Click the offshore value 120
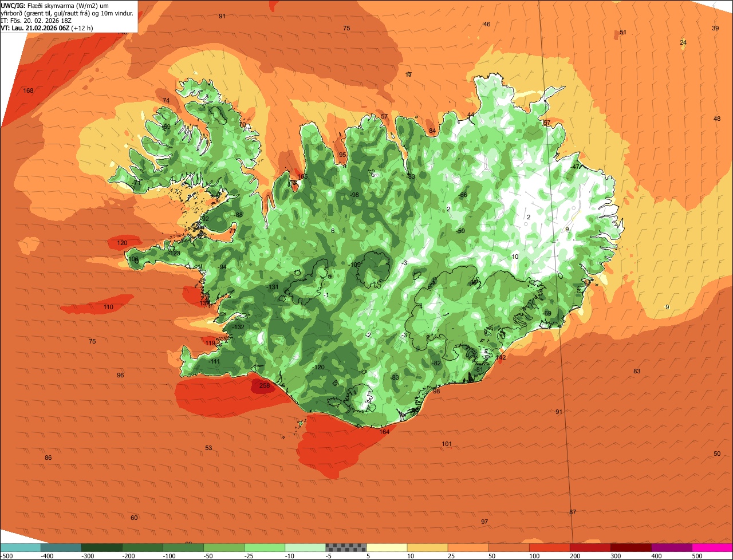Viewport: 733px width, 560px height. 122,243
